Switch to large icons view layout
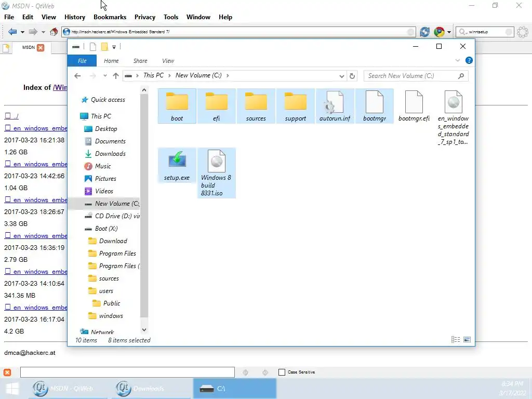532x399 pixels. (x=467, y=340)
